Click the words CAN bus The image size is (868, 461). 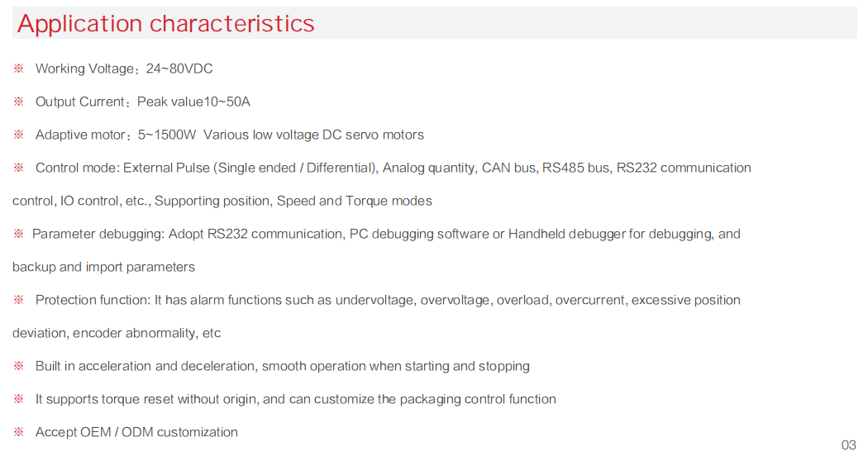[x=508, y=168]
